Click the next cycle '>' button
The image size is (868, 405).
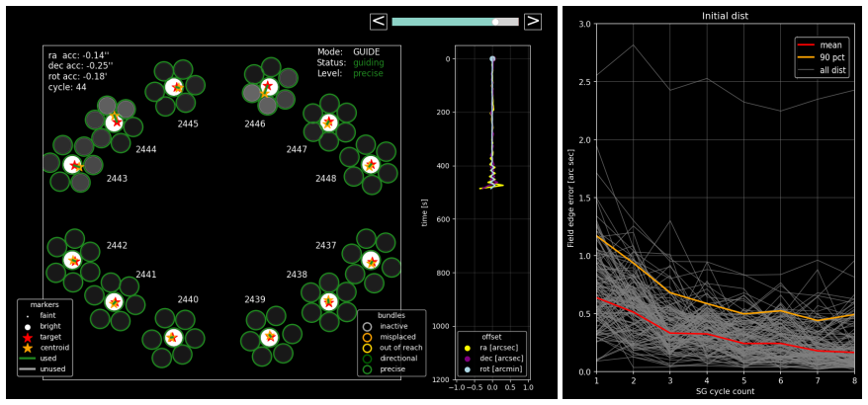pos(533,22)
